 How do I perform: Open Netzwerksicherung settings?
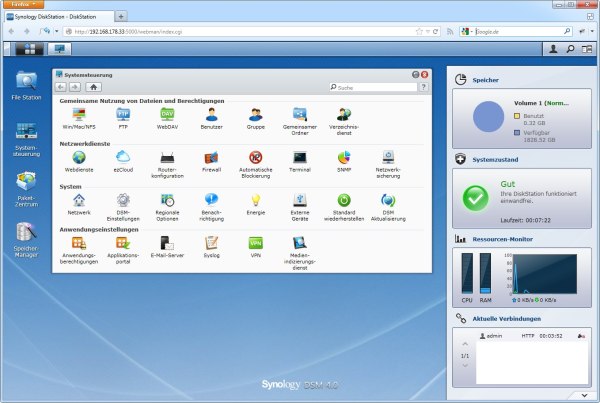click(388, 164)
